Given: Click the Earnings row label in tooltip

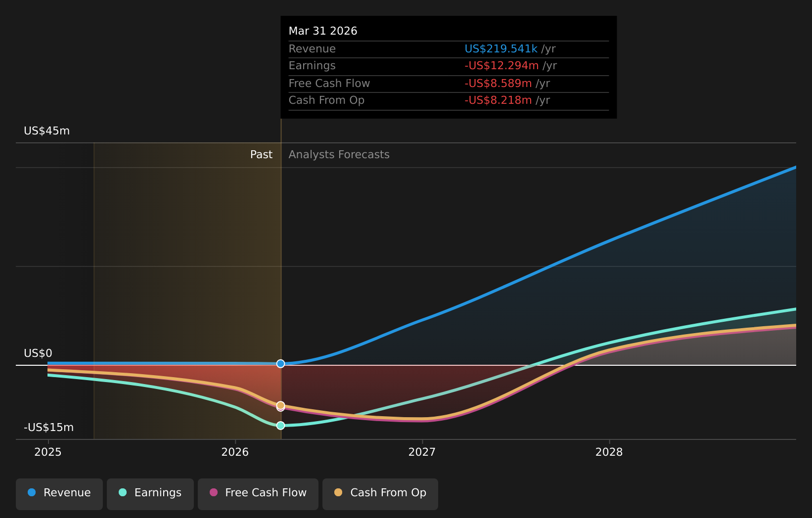Looking at the screenshot, I should (x=312, y=66).
